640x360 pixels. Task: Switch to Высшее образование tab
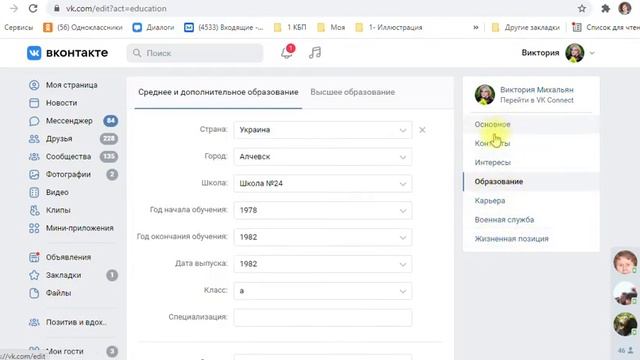pos(353,92)
